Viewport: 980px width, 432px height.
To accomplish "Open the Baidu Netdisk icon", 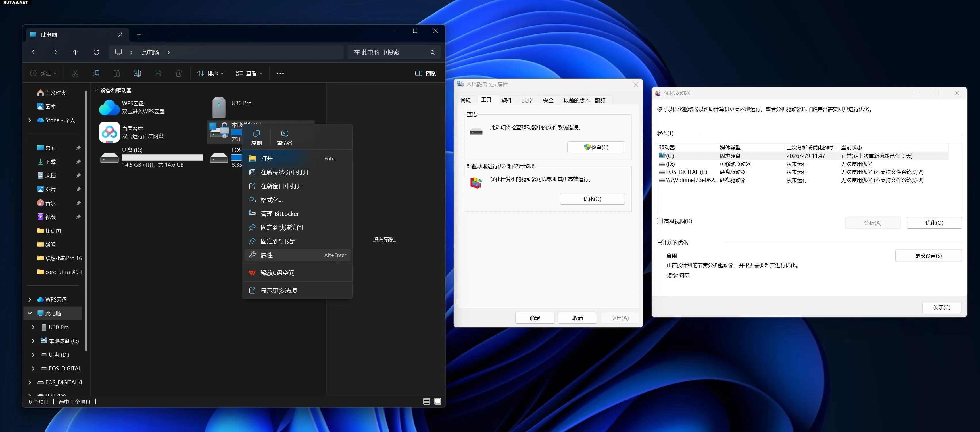I will [x=109, y=132].
